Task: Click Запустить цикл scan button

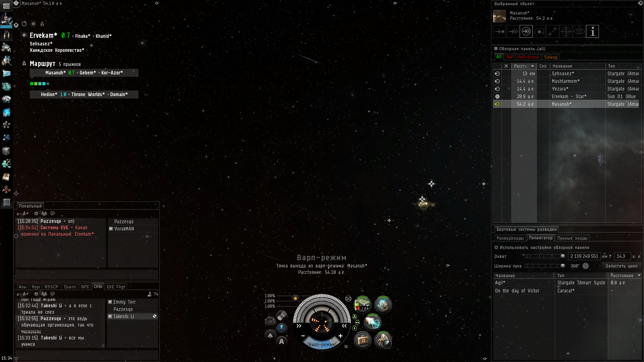Action: (x=621, y=266)
